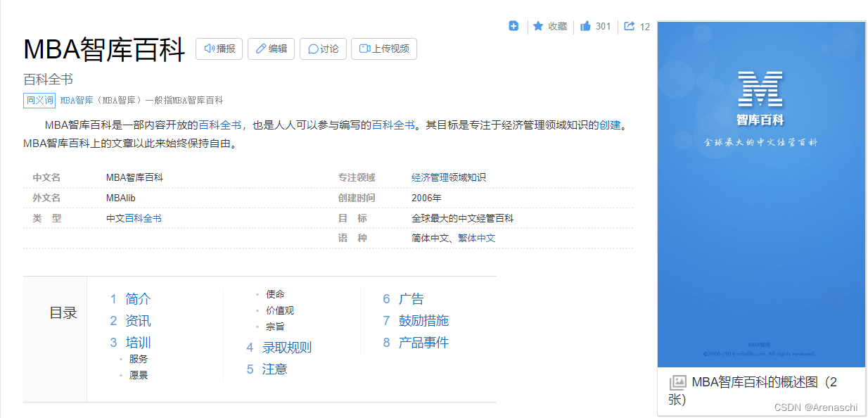
Task: Open first 百科全书 link in the summary
Action: [219, 125]
